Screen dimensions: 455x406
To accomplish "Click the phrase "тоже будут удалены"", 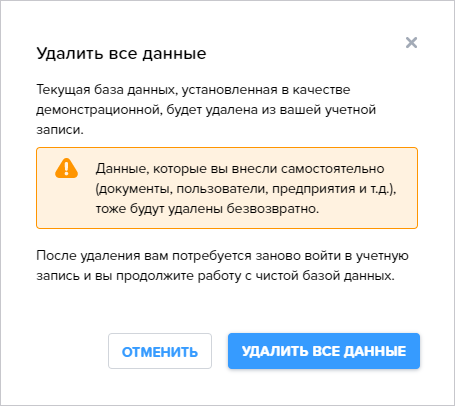I will pos(160,209).
